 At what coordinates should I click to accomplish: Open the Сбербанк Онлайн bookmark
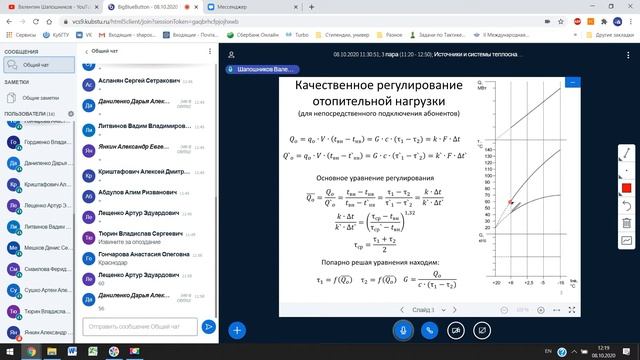[253, 35]
